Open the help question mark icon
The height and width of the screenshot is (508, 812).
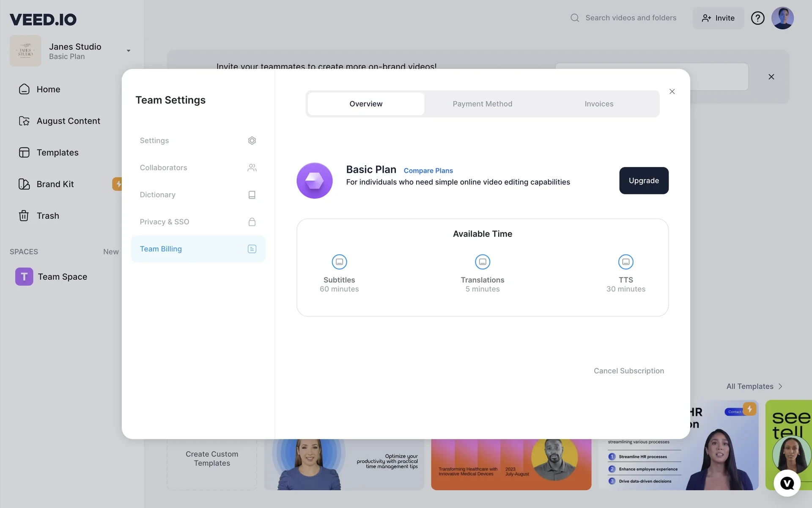pos(757,18)
